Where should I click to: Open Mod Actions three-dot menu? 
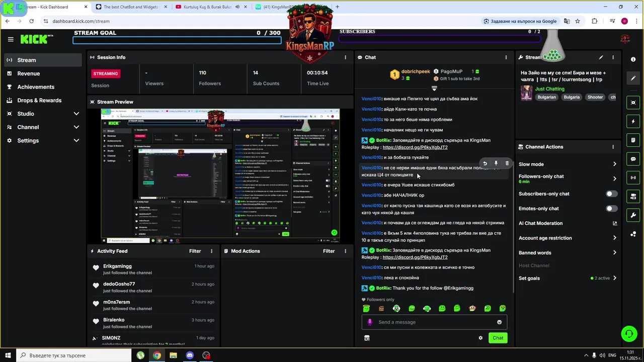(x=345, y=251)
